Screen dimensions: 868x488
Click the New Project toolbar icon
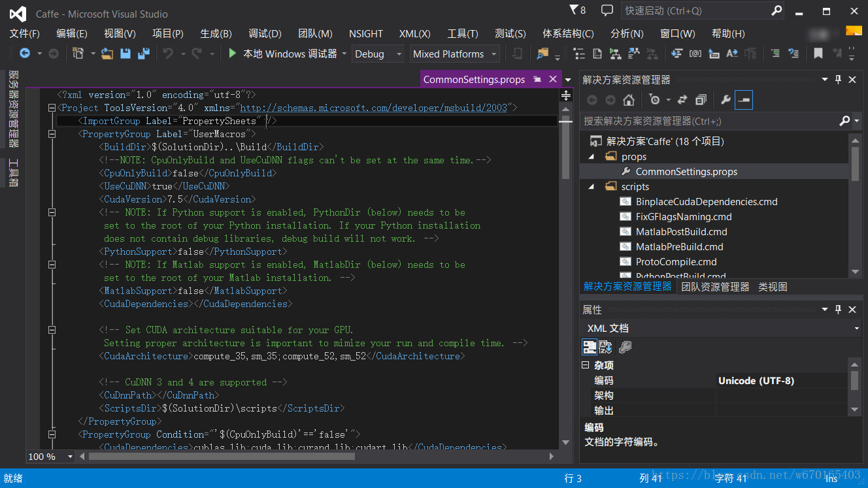tap(78, 54)
